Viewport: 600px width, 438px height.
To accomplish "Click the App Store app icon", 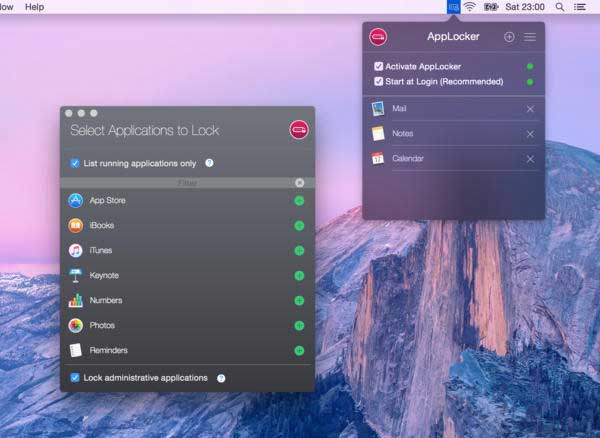I will pyautogui.click(x=76, y=200).
